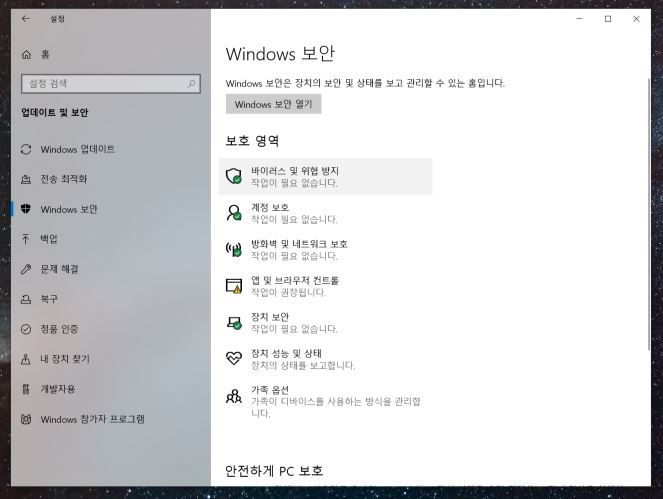
Task: Click the 전송 최적화 icon
Action: tap(26, 179)
